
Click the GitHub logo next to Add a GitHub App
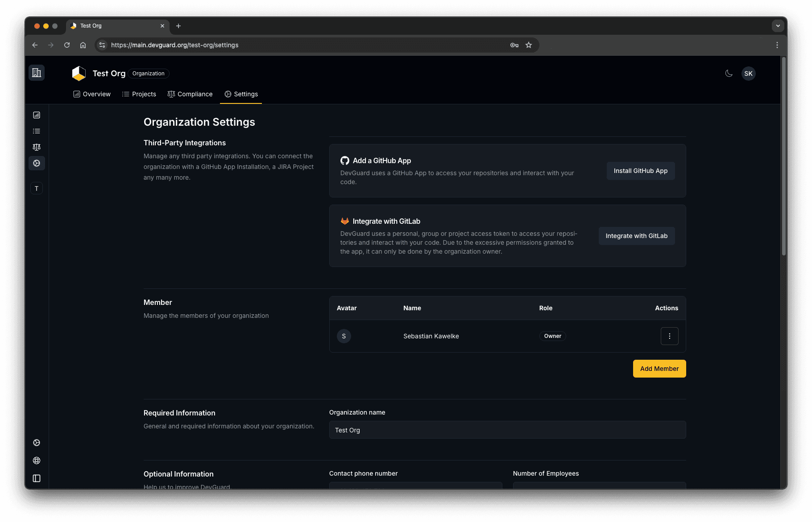pos(344,160)
